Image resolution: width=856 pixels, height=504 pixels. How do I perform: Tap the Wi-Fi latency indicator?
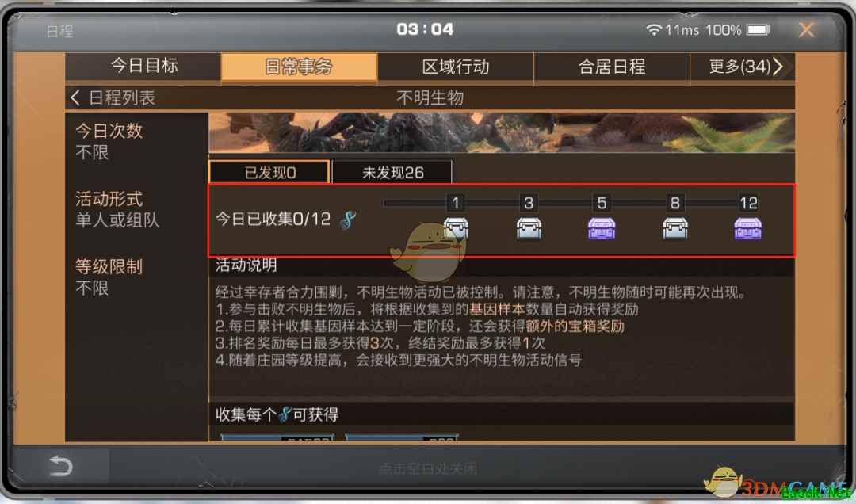[673, 29]
